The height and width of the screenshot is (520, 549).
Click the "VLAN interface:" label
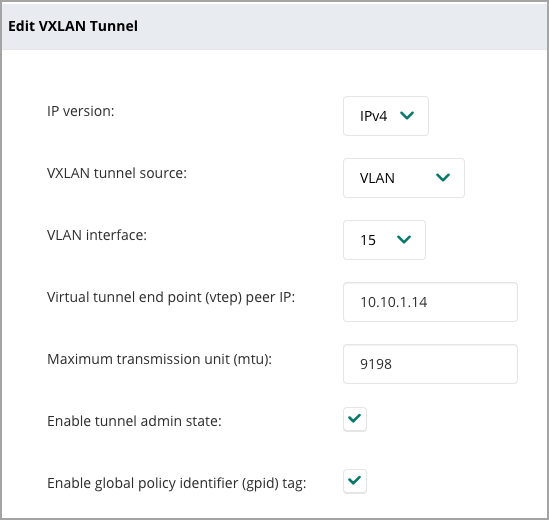pos(97,235)
